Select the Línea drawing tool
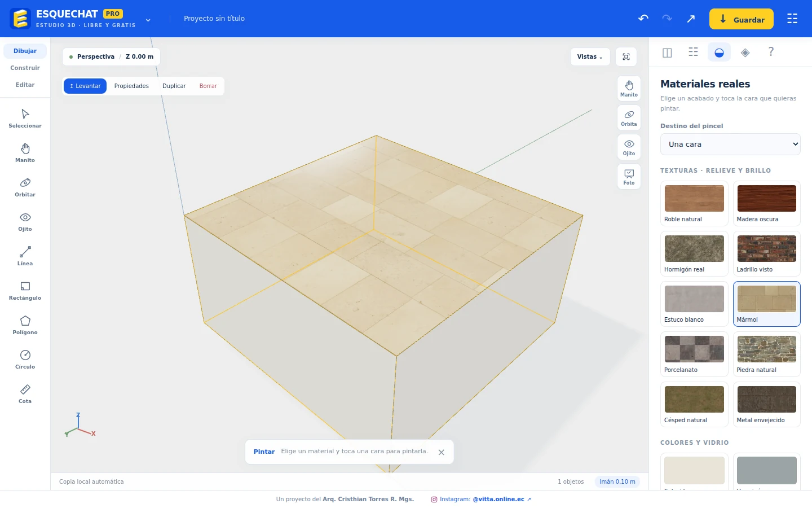812x508 pixels. 25,256
